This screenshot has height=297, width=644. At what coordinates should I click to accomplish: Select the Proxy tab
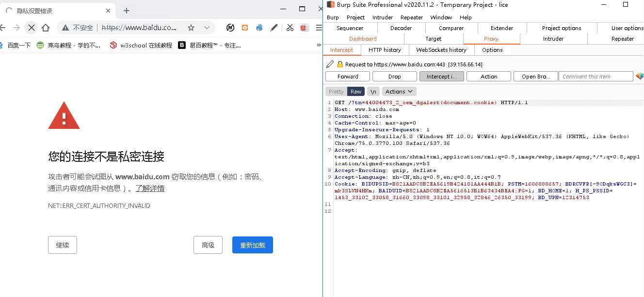pos(491,39)
